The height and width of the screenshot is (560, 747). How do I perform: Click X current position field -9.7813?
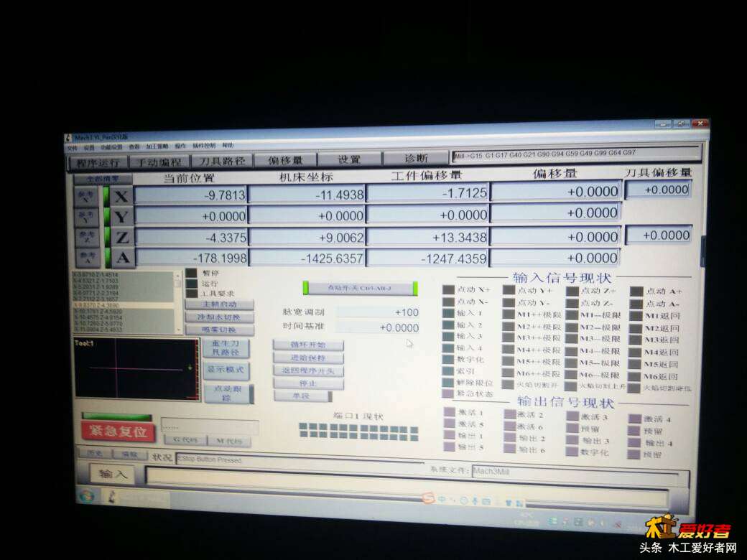(190, 195)
